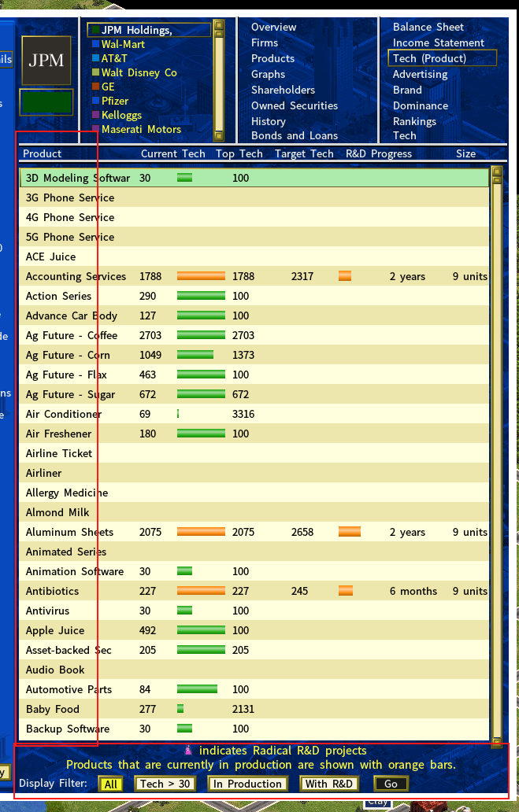Click the R&D Progress column header
The height and width of the screenshot is (812, 519).
[x=379, y=153]
